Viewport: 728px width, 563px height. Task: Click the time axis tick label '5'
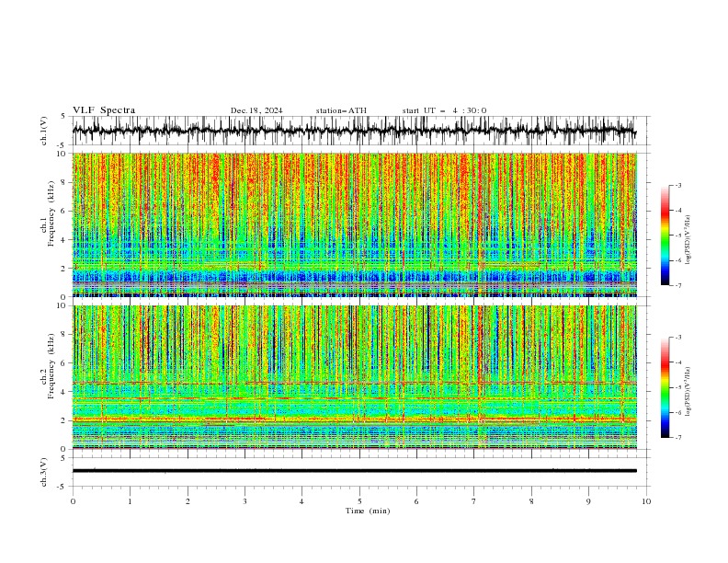tap(359, 501)
